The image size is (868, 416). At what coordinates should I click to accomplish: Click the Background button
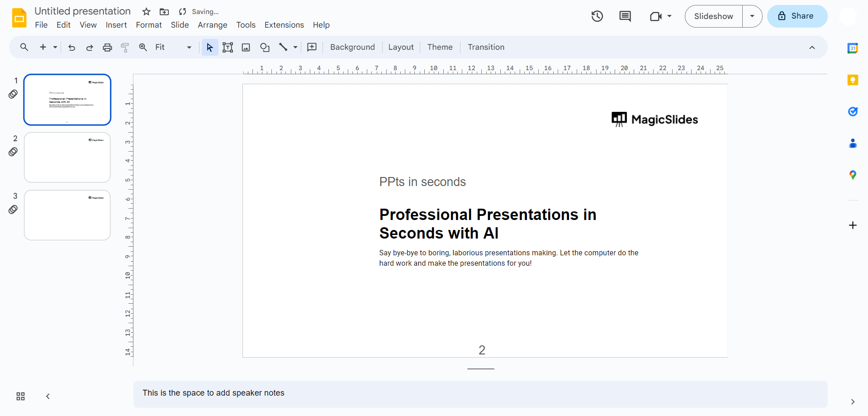point(352,48)
